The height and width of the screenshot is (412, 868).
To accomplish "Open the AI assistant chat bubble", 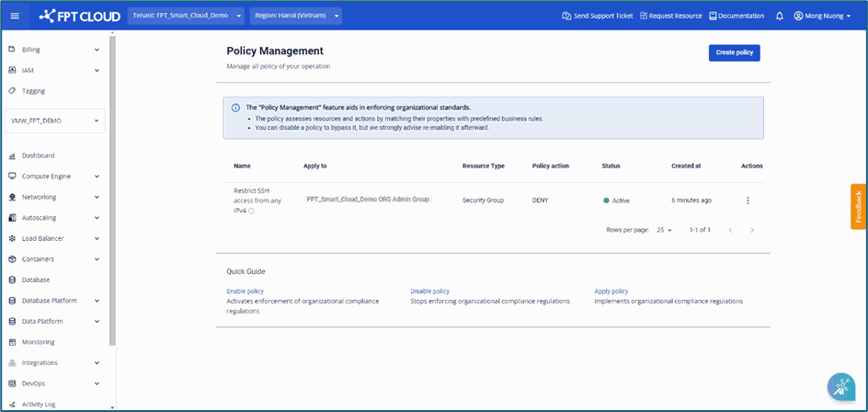I will coord(840,386).
